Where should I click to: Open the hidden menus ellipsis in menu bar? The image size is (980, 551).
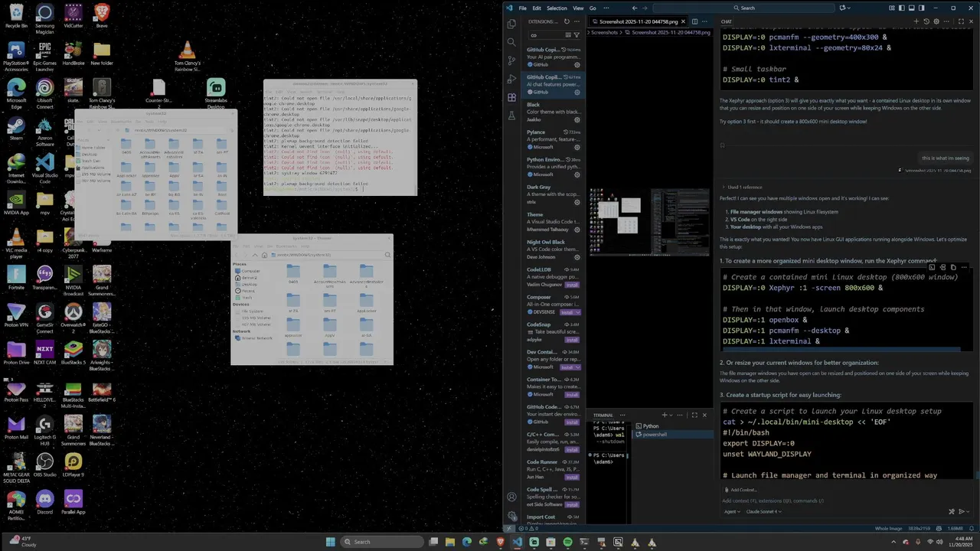[608, 8]
